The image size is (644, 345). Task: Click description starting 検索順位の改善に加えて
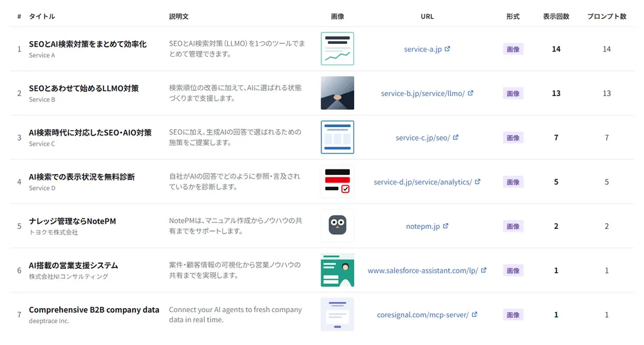click(x=235, y=93)
